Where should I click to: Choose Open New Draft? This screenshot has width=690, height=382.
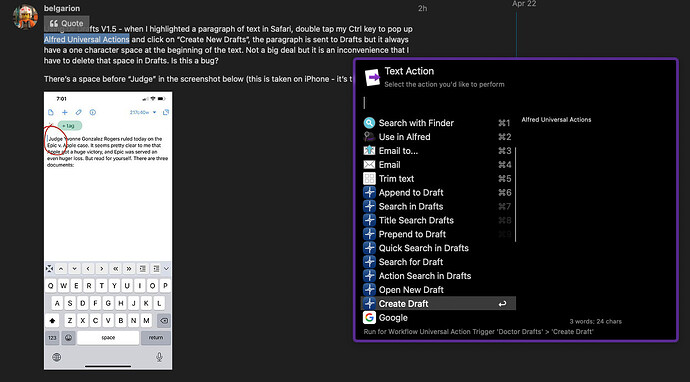(x=438, y=290)
